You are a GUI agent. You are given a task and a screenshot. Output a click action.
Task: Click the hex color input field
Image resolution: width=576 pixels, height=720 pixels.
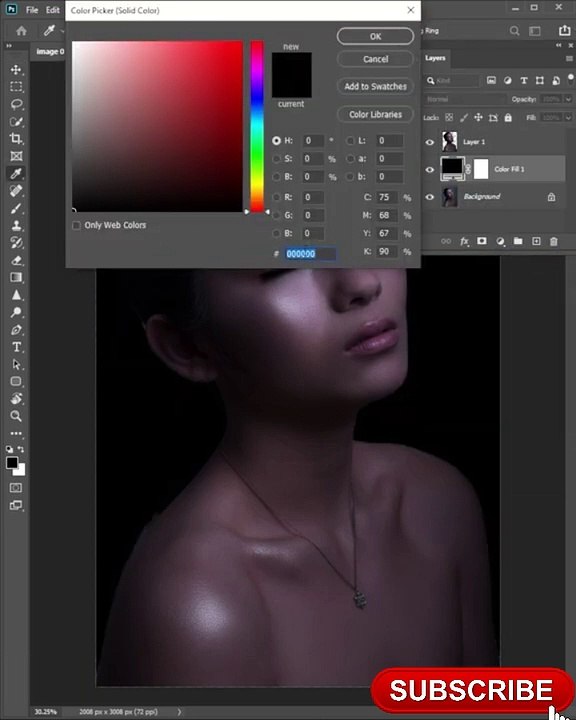pyautogui.click(x=310, y=254)
